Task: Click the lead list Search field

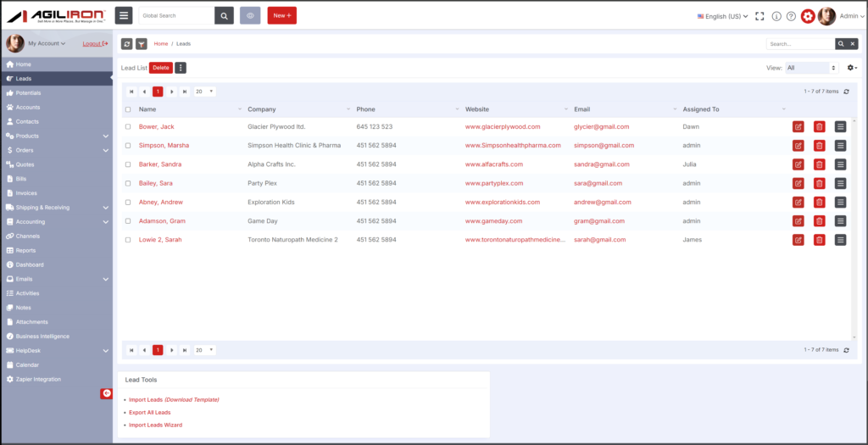Action: pyautogui.click(x=800, y=44)
